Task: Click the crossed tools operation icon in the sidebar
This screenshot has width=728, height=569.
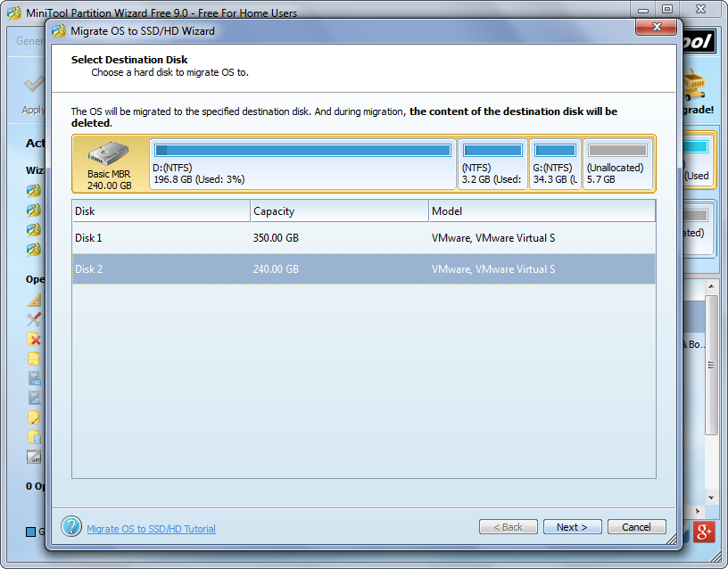Action: click(34, 319)
